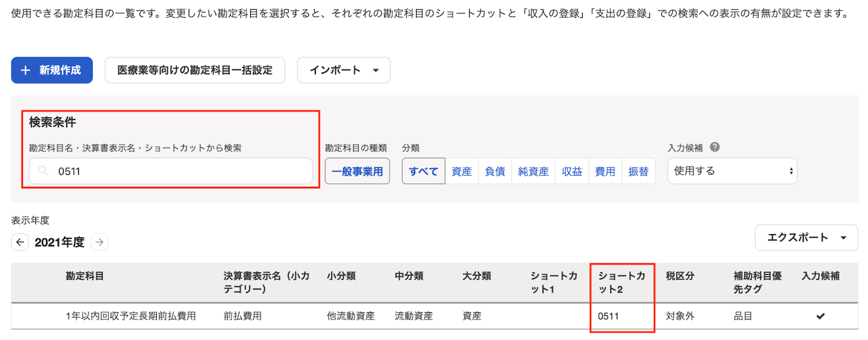Viewport: 868px width, 340px height.
Task: Filter by 費用 classification
Action: coord(605,171)
